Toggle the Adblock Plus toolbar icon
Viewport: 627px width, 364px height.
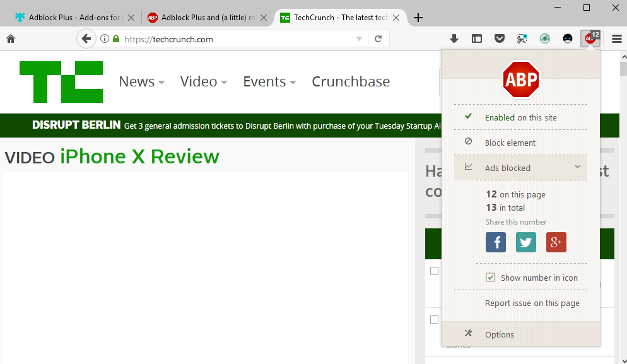click(x=590, y=39)
